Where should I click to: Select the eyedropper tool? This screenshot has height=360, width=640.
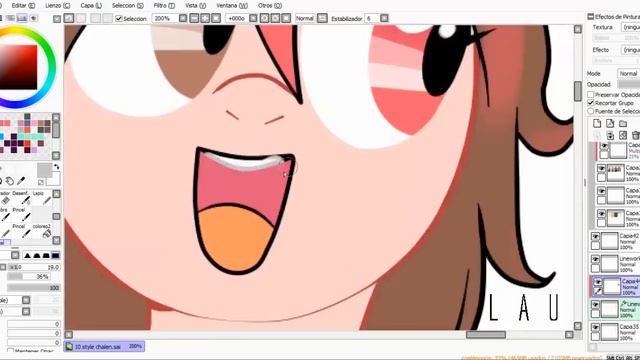(x=21, y=180)
